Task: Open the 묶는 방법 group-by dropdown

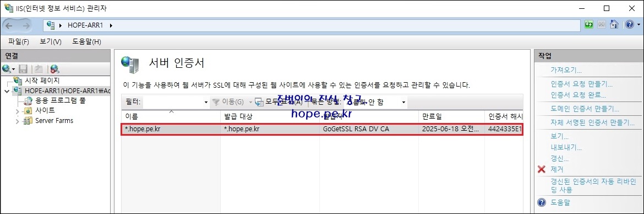Action: 403,102
